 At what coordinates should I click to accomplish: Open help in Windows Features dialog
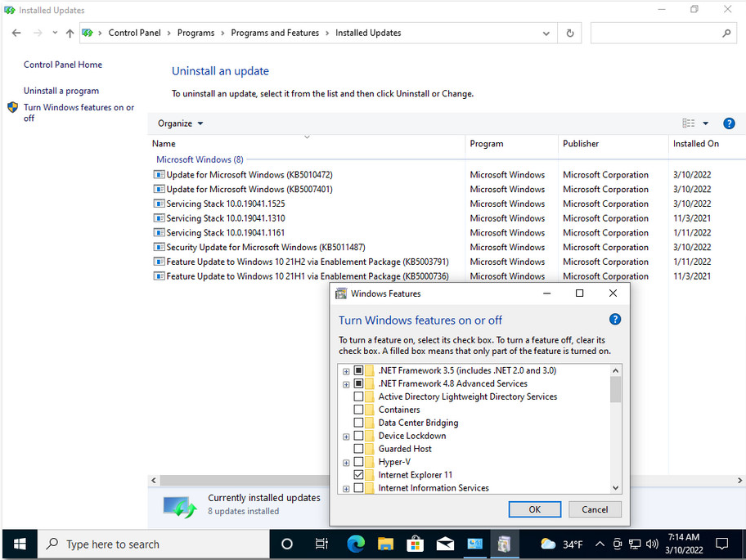coord(614,320)
